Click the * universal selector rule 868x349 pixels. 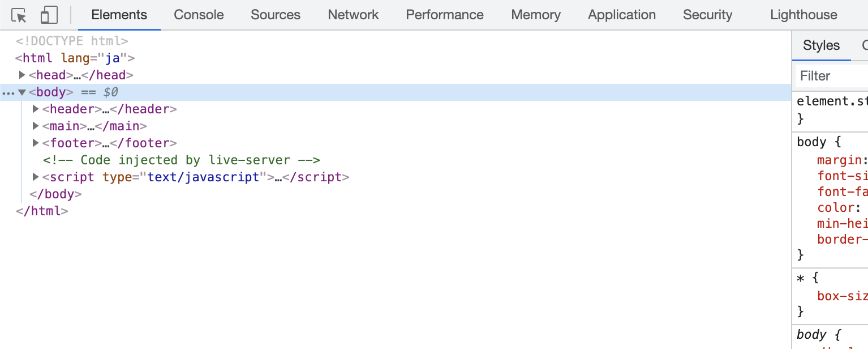[x=800, y=278]
